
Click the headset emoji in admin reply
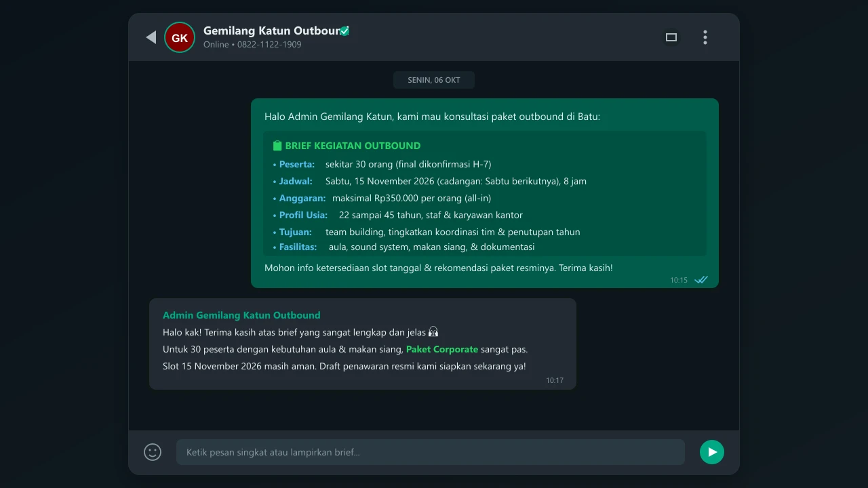point(433,332)
